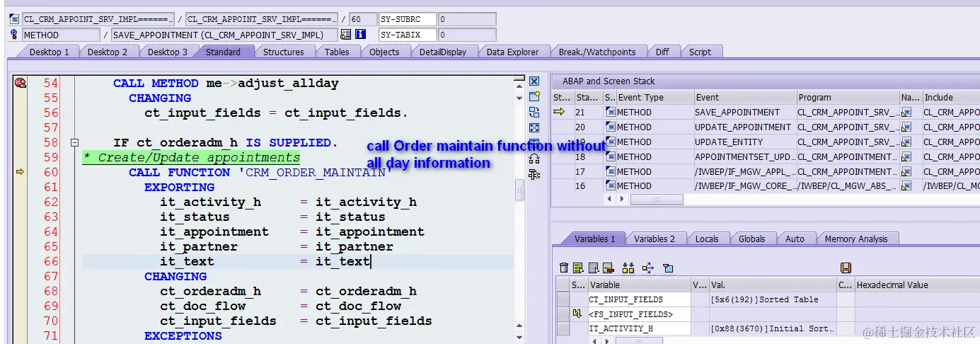This screenshot has height=344, width=980.
Task: Select the Standard tab
Action: (x=223, y=52)
